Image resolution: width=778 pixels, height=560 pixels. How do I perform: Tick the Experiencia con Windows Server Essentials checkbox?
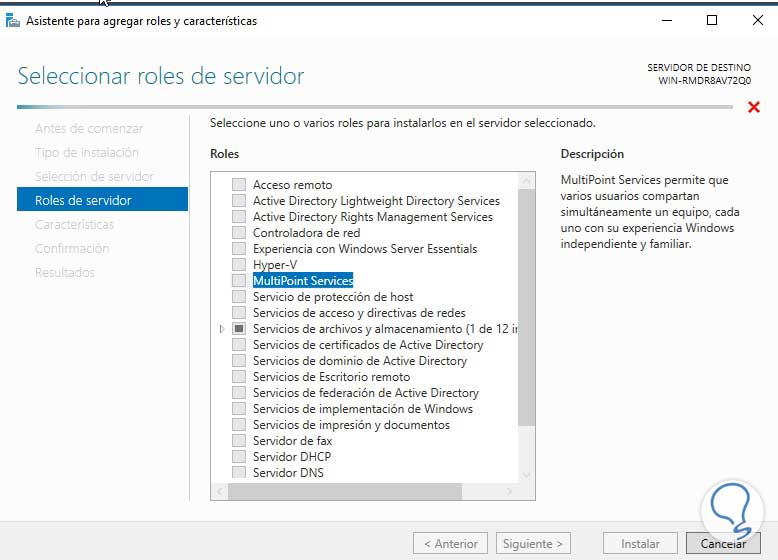click(x=239, y=249)
